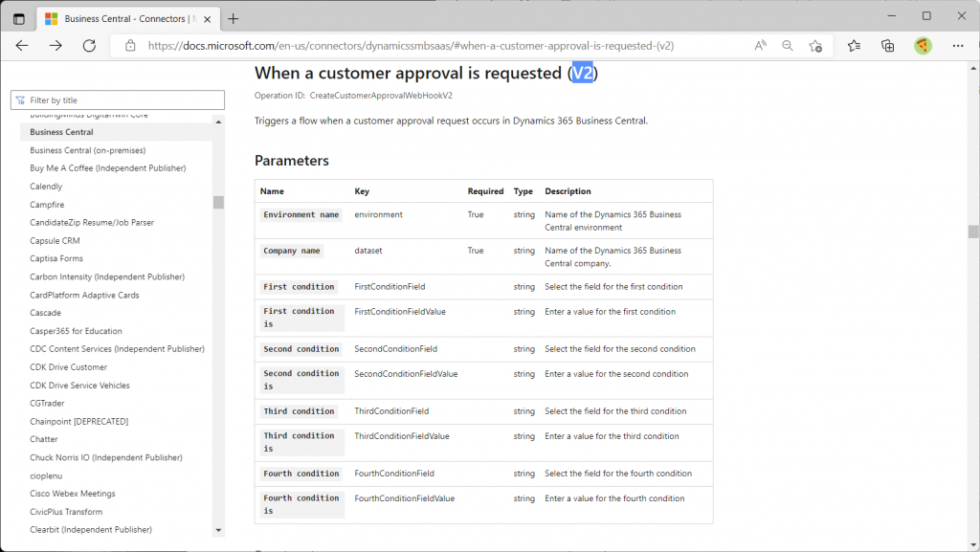Open the Cascade connector link
Screen dimensions: 980x552
point(45,313)
